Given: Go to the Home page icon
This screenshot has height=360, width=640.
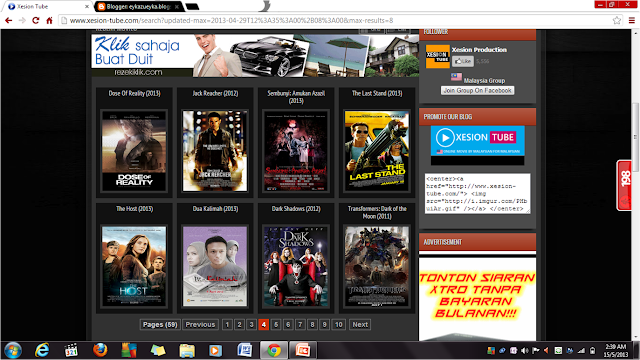Looking at the screenshot, I should (49, 20).
